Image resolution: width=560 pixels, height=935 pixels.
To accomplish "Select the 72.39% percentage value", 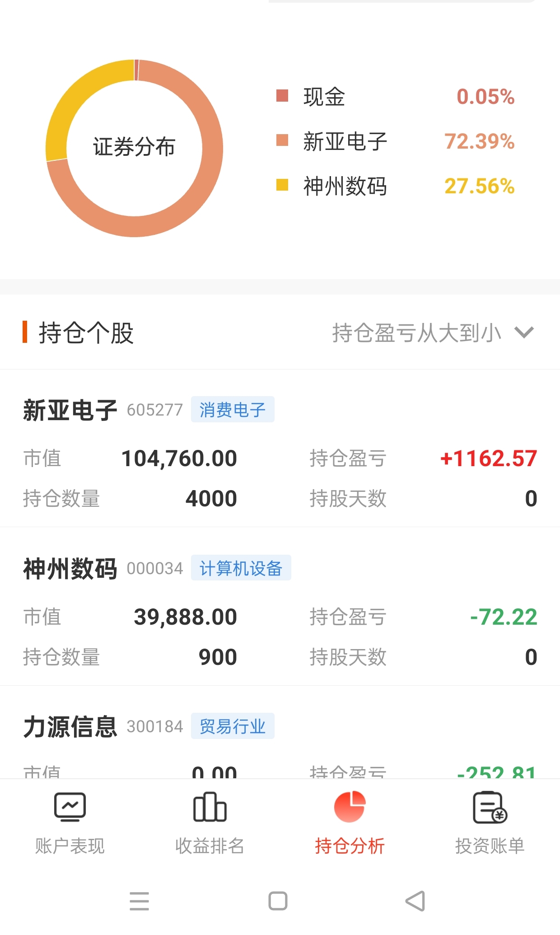I will click(480, 141).
